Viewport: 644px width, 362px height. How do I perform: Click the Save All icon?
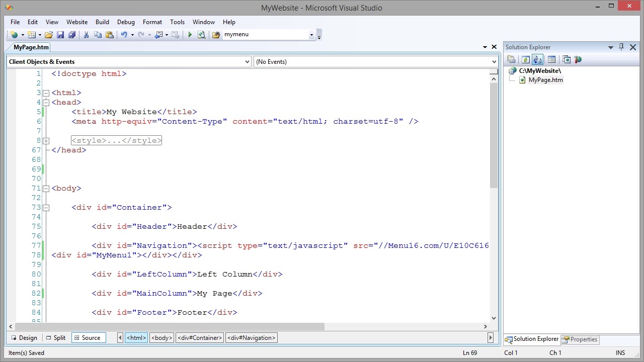[x=72, y=35]
